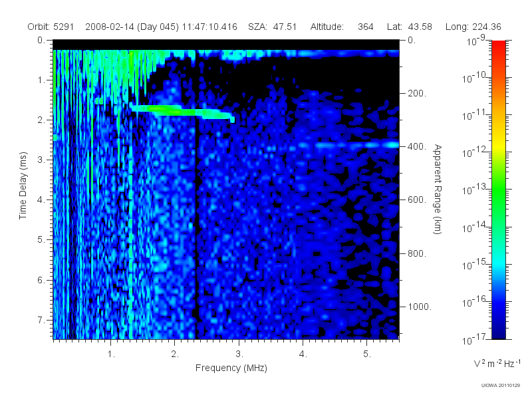This screenshot has width=532, height=399.
Task: Click the 'Long: 224.36' text
Action: click(x=473, y=27)
